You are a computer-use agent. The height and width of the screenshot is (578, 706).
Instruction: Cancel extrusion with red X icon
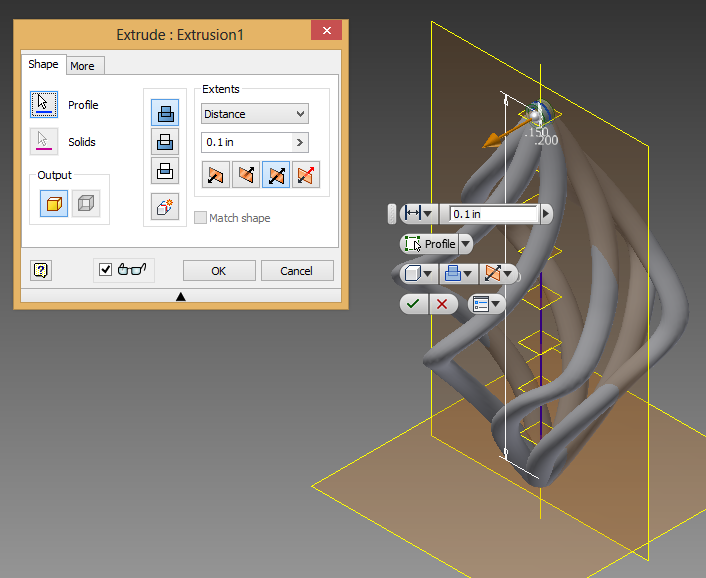click(442, 304)
